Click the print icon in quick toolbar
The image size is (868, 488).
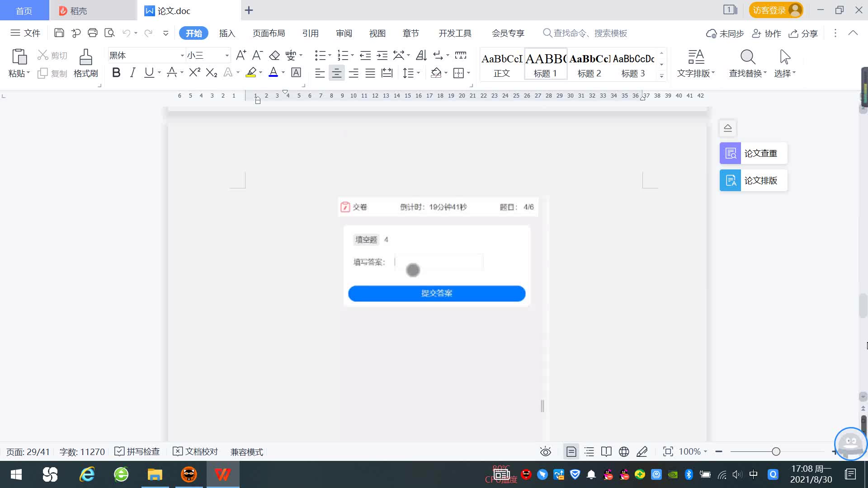(93, 33)
